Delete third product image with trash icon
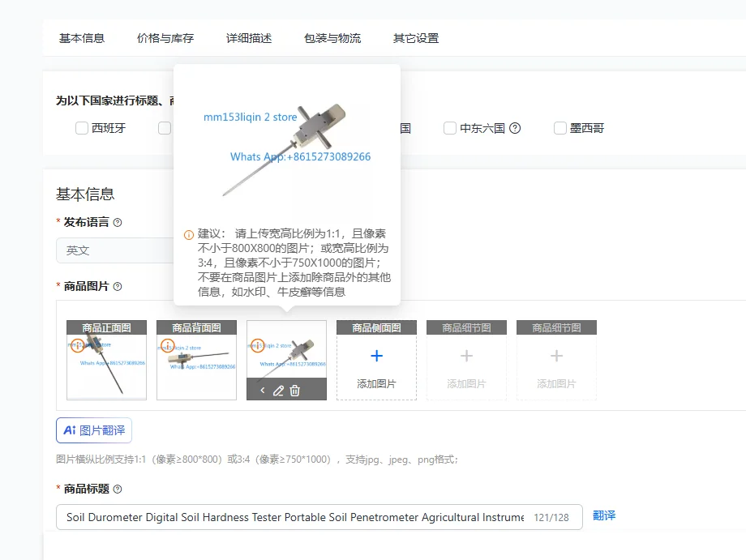The height and width of the screenshot is (560, 746). [295, 391]
